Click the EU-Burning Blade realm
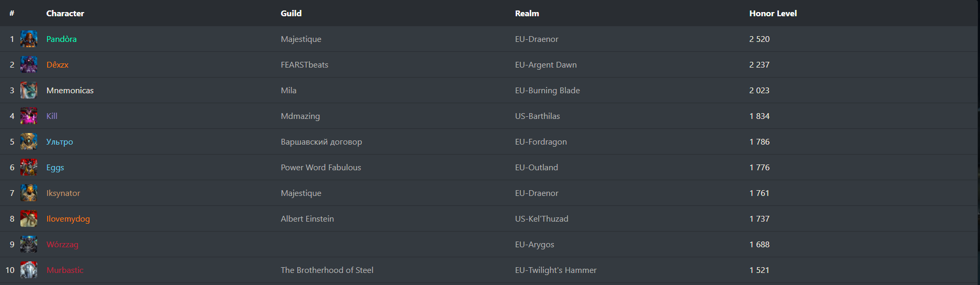Viewport: 980px width, 285px height. (x=547, y=90)
